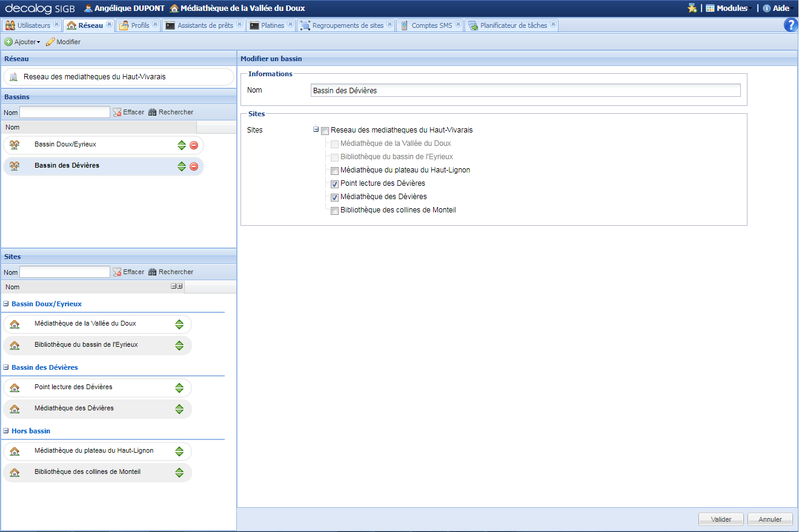Uncheck the Point lecture des Dévières checkbox
799x532 pixels.
point(334,183)
